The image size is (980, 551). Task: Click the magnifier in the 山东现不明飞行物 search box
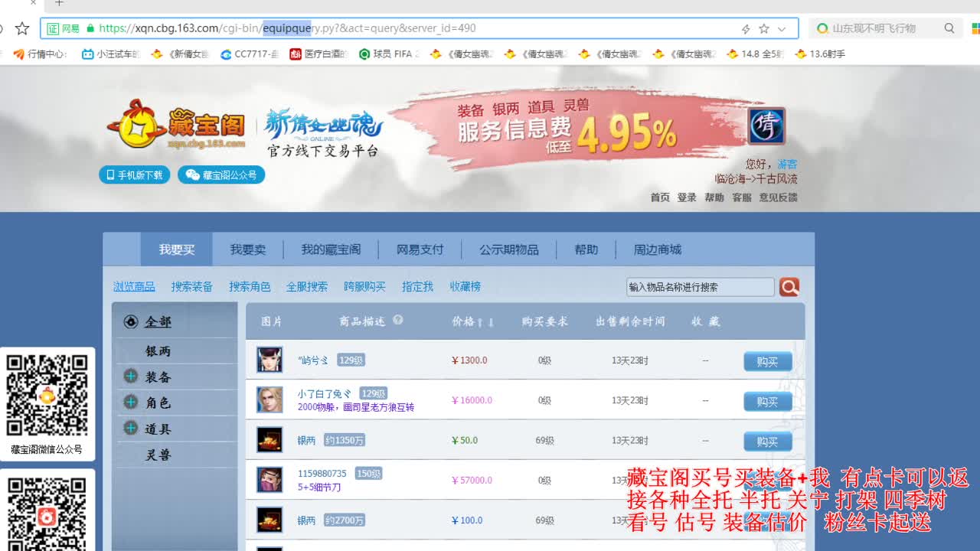[949, 28]
